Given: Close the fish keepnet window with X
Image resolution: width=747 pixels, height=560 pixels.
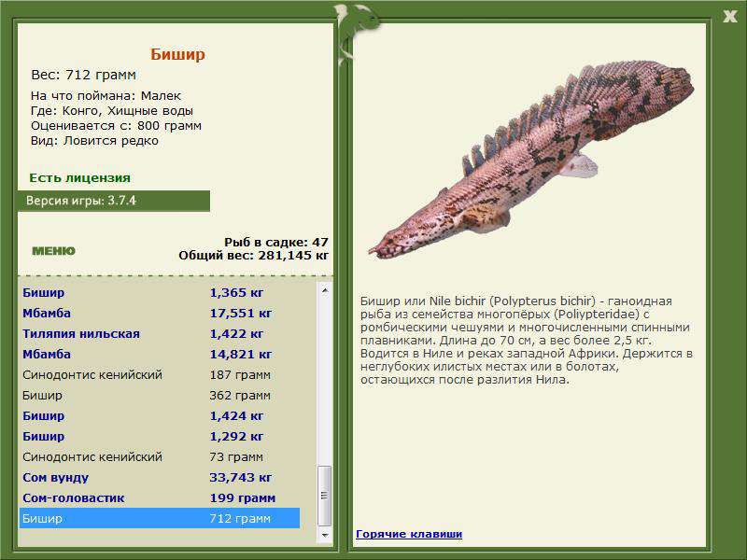Looking at the screenshot, I should coord(730,17).
